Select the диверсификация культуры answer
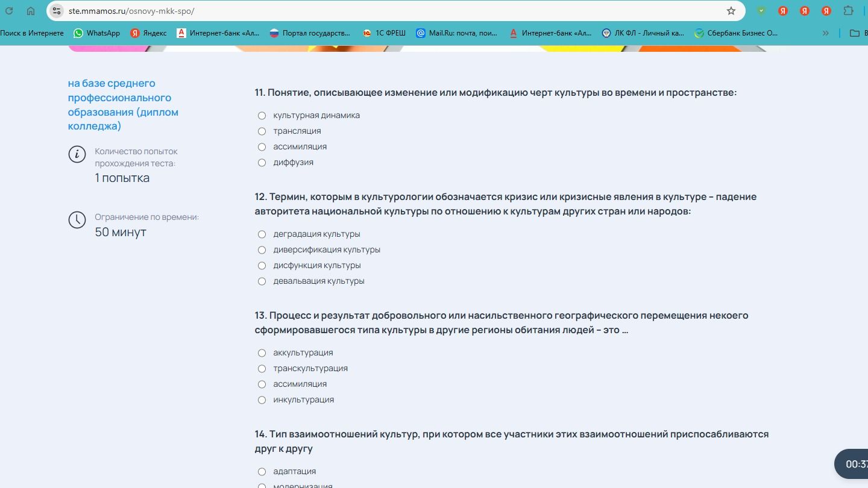 (262, 250)
